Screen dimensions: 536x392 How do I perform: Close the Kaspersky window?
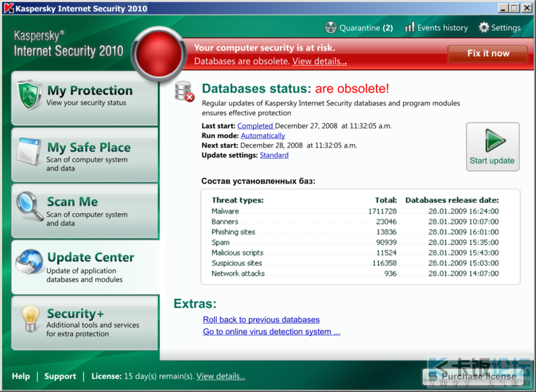(x=527, y=8)
